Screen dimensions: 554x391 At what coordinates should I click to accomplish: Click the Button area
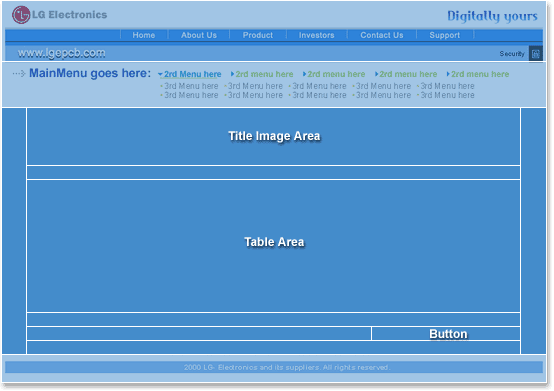[446, 334]
